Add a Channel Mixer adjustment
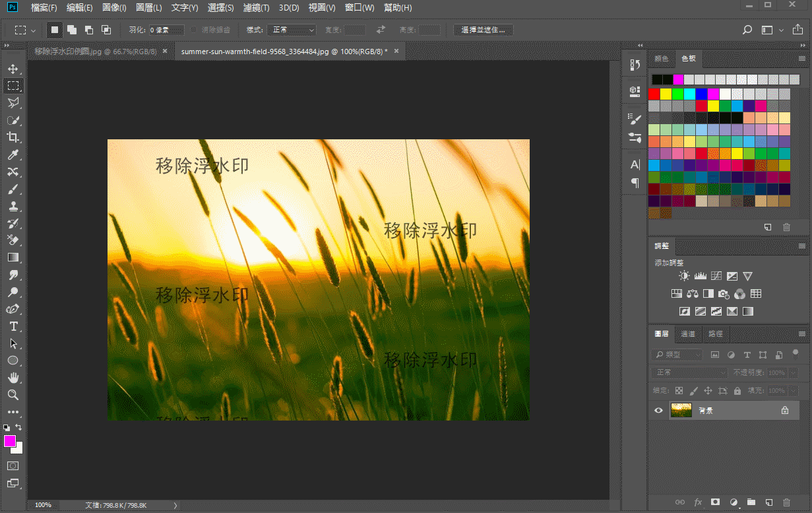 click(x=739, y=294)
